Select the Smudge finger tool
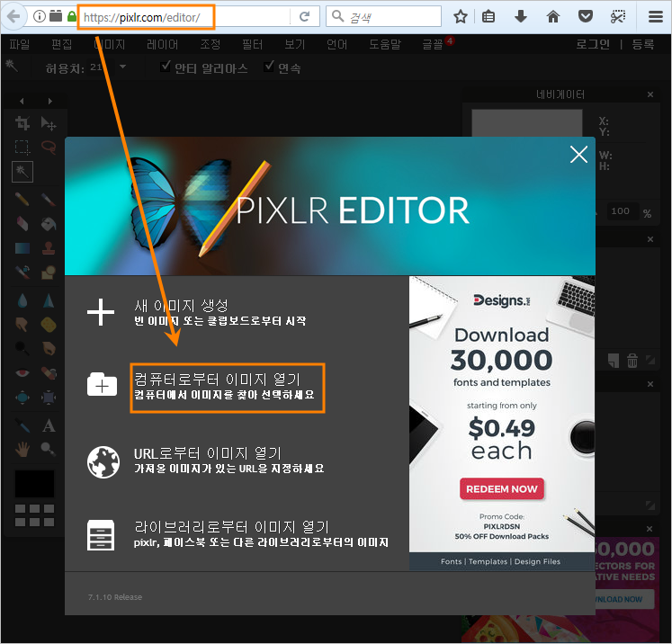The image size is (672, 644). (22, 325)
